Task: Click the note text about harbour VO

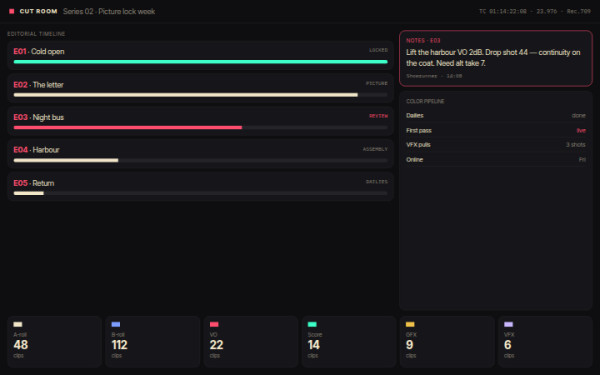Action: click(x=493, y=57)
